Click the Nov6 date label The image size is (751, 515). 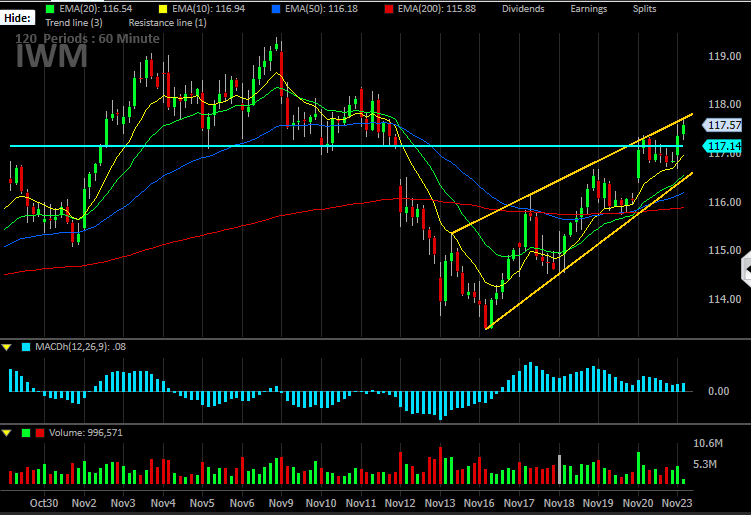click(242, 503)
